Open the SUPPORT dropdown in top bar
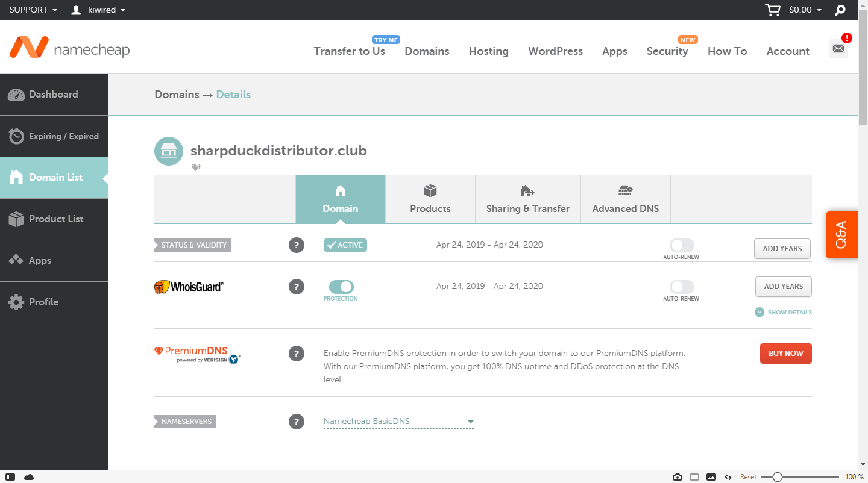 coord(33,10)
